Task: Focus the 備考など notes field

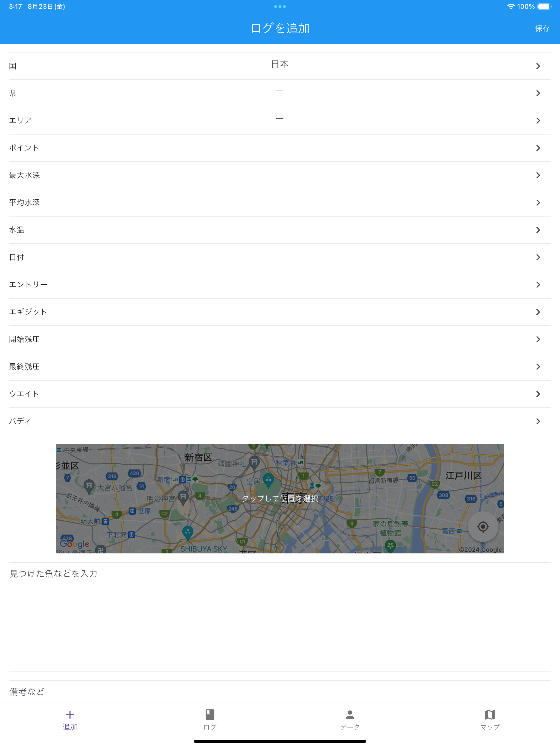Action: [280, 692]
